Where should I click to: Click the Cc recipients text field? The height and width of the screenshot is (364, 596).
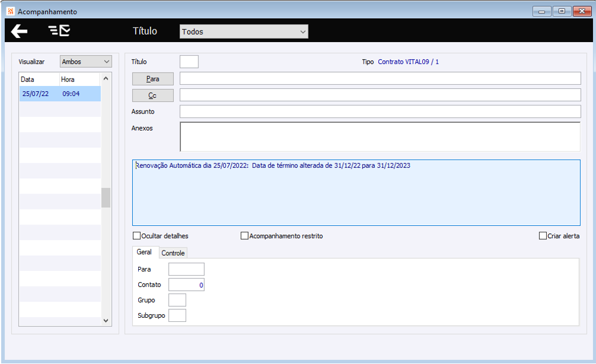pyautogui.click(x=380, y=95)
